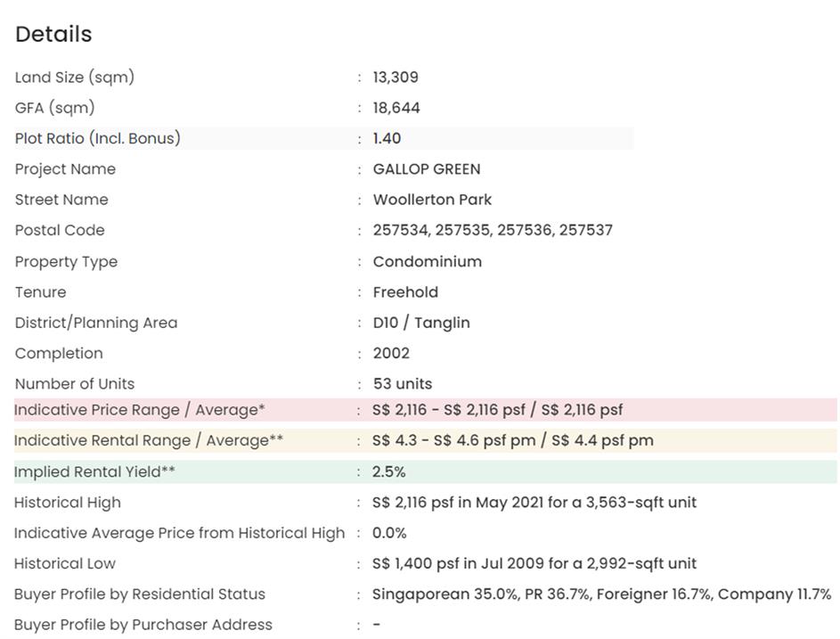This screenshot has height=639, width=840.
Task: Click the Plot Ratio value 1.40
Action: click(x=387, y=138)
